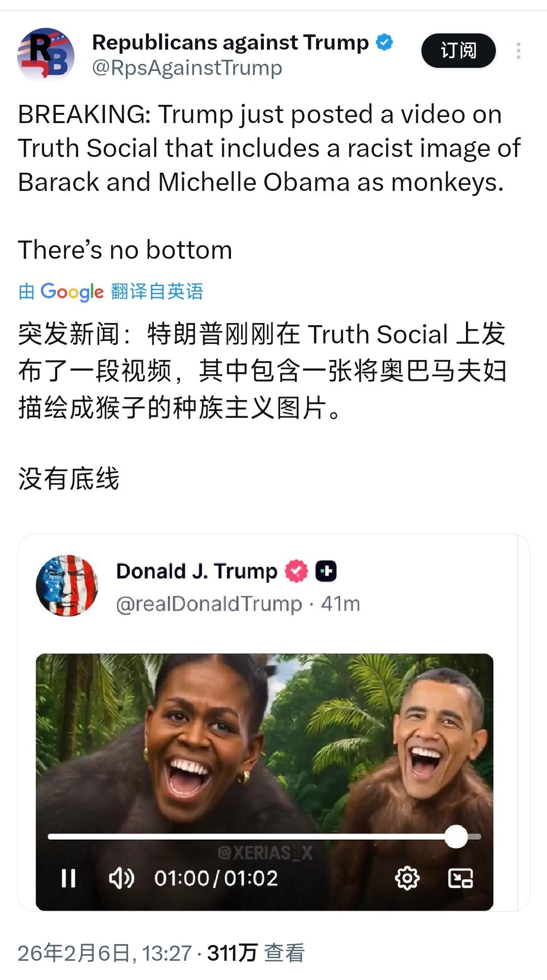Click the video progress slider handle
The width and height of the screenshot is (547, 980).
tap(456, 836)
